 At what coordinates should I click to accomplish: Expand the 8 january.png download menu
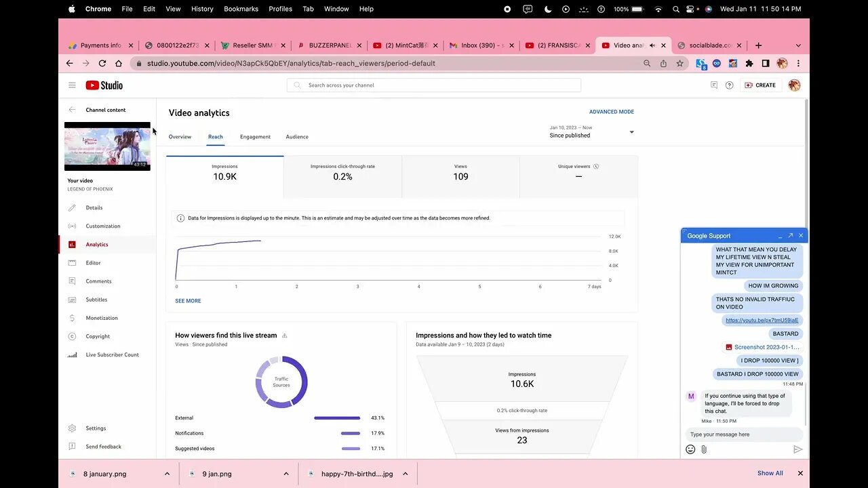(167, 474)
